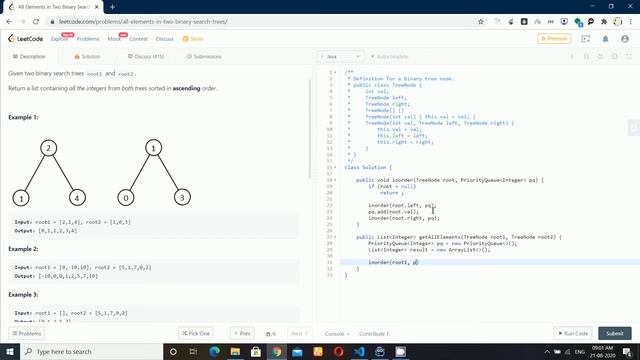The width and height of the screenshot is (640, 360).
Task: Open Windows Start menu
Action: click(10, 351)
